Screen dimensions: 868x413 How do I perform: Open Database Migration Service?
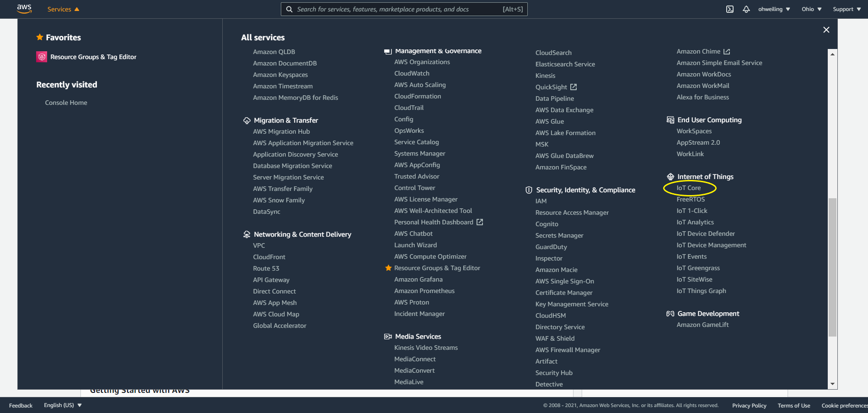(293, 166)
